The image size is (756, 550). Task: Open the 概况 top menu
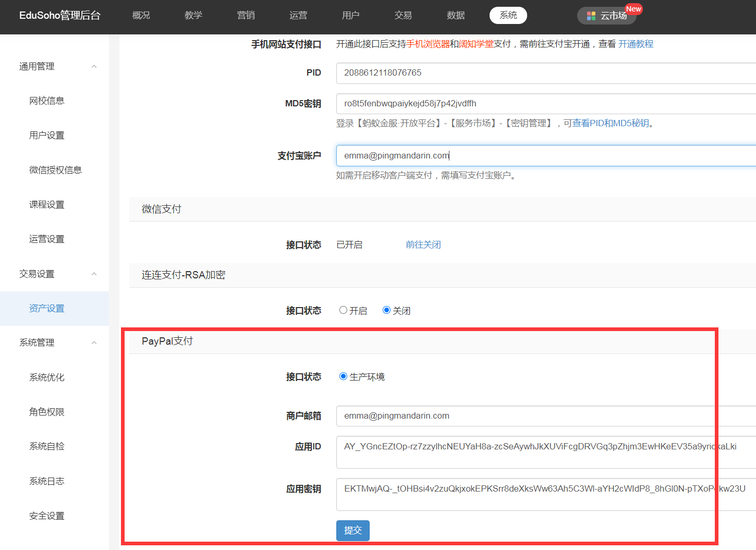point(141,16)
